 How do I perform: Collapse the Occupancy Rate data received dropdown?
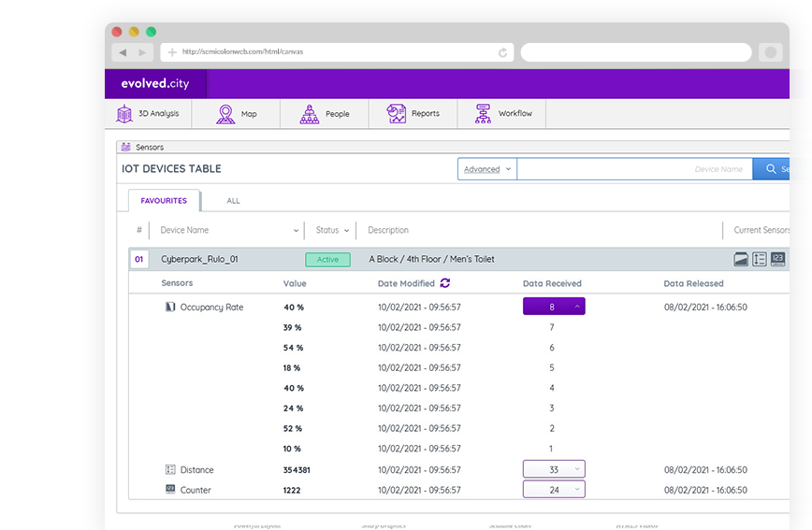(554, 307)
